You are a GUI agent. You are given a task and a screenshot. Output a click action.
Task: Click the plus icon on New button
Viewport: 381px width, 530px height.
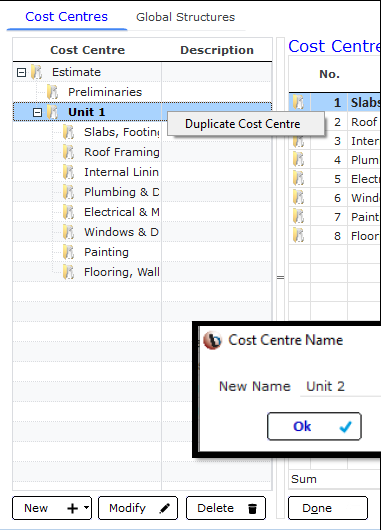coord(73,508)
